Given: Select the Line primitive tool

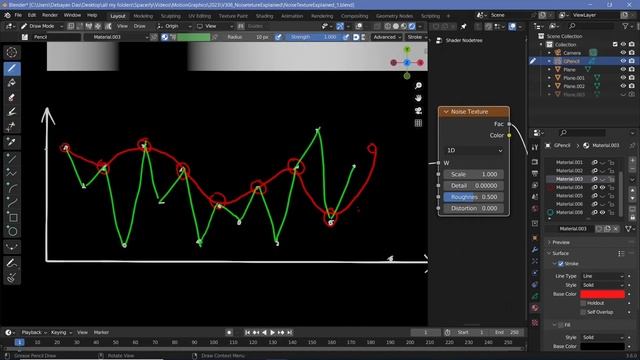Looking at the screenshot, I should [x=11, y=158].
